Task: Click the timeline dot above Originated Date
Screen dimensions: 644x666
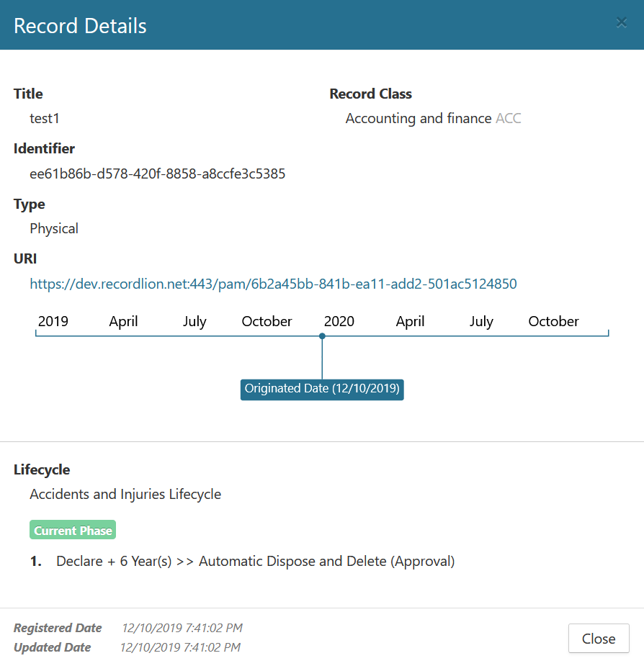Action: 322,336
